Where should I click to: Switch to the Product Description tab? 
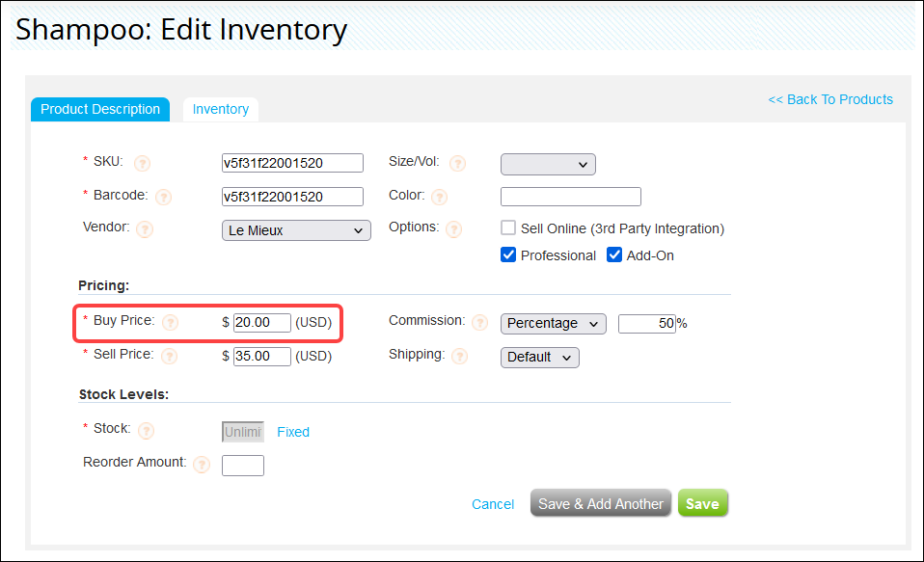coord(100,110)
